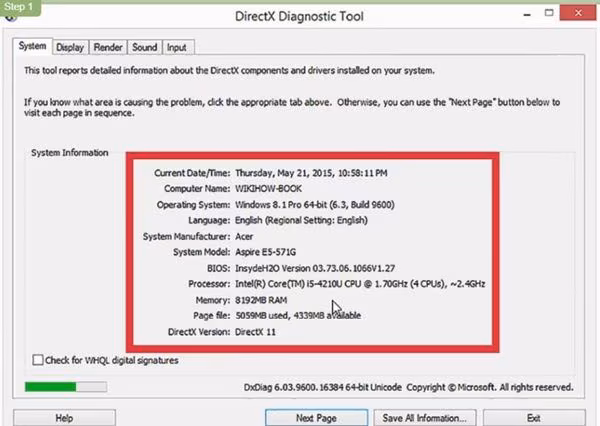Select computer name WIKIHOW-BOOK
The height and width of the screenshot is (426, 600).
[x=268, y=189]
